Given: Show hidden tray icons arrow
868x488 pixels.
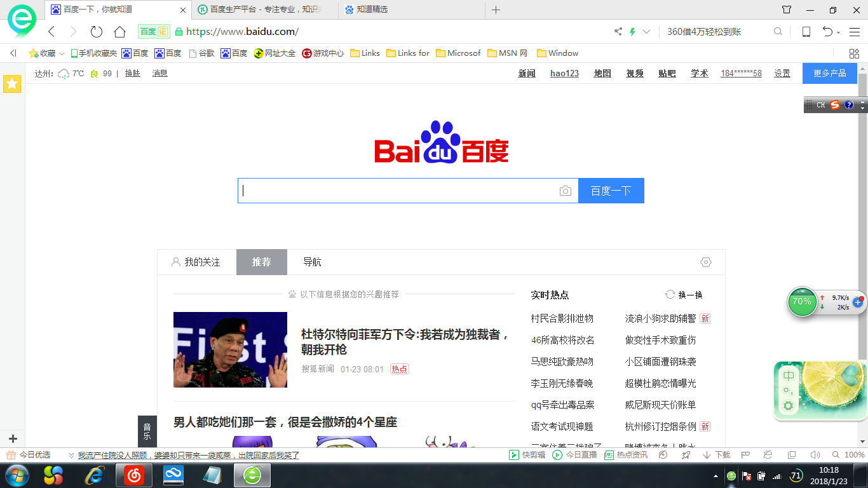Looking at the screenshot, I should 717,476.
